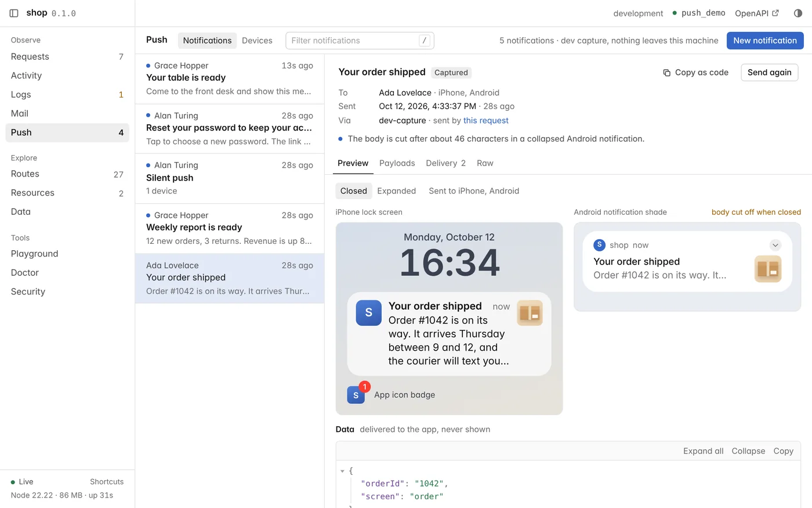This screenshot has height=508, width=812.
Task: Open the Raw tab
Action: (485, 163)
